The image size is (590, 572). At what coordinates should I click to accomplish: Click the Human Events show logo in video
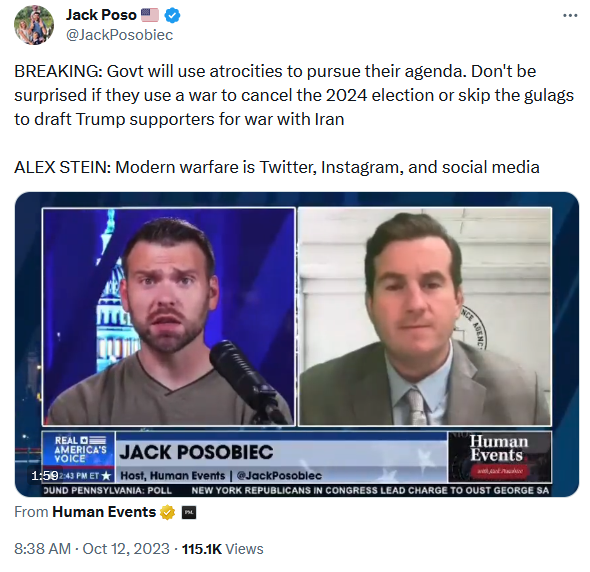click(499, 456)
